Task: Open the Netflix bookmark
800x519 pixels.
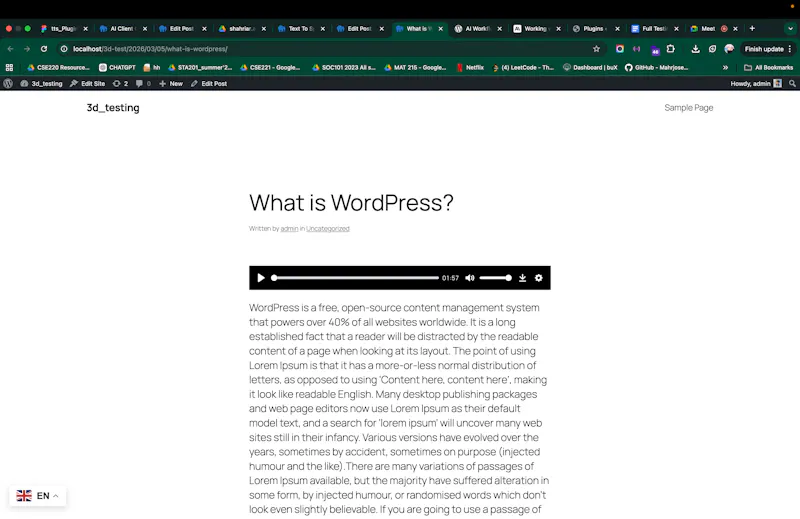Action: coord(470,67)
